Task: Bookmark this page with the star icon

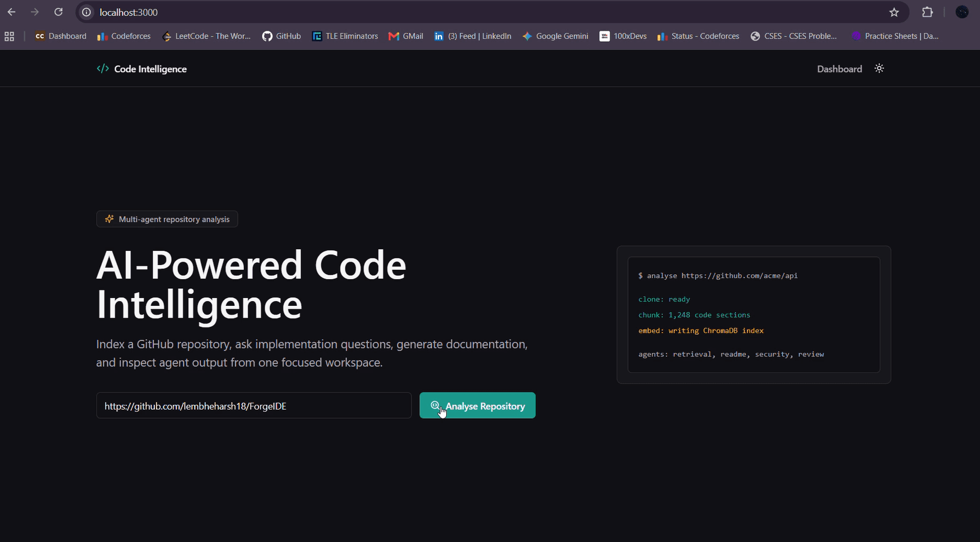Action: [x=894, y=12]
